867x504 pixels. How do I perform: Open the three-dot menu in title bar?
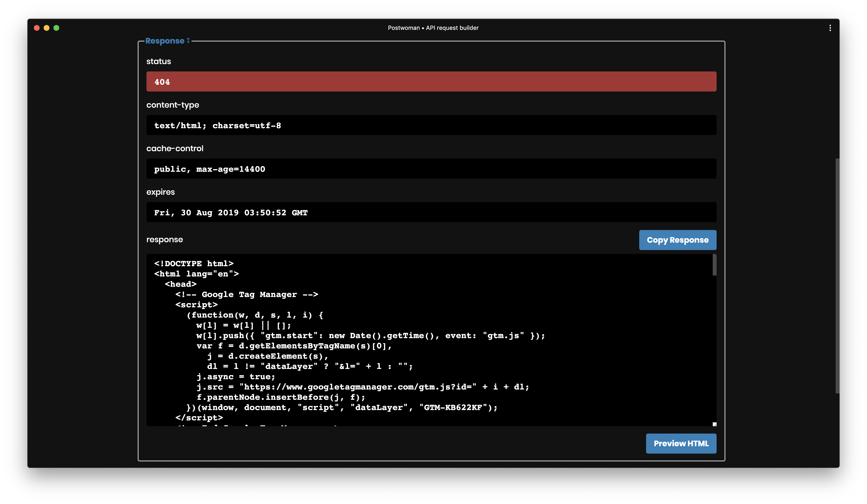coord(830,28)
